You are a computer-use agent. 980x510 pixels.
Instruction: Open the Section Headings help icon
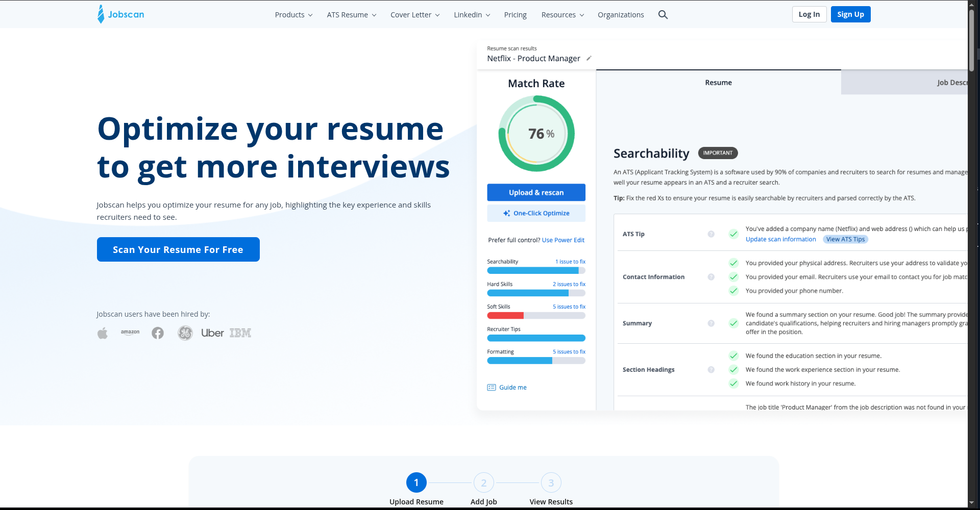(x=711, y=370)
